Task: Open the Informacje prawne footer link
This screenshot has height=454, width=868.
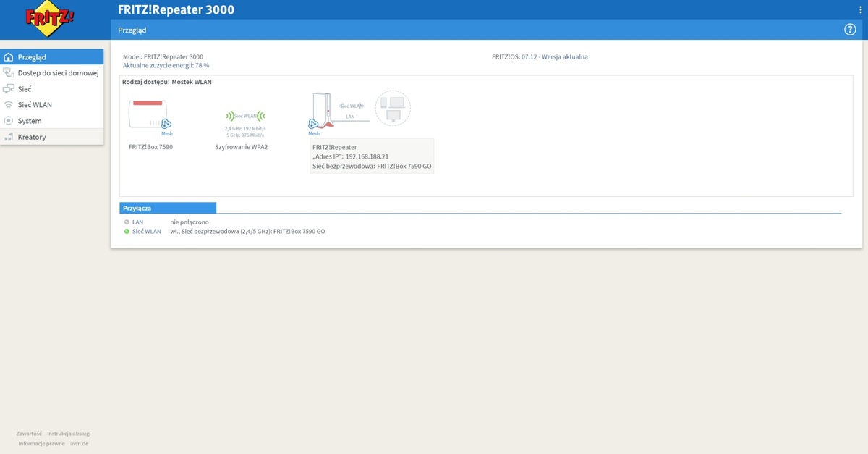Action: pyautogui.click(x=42, y=443)
